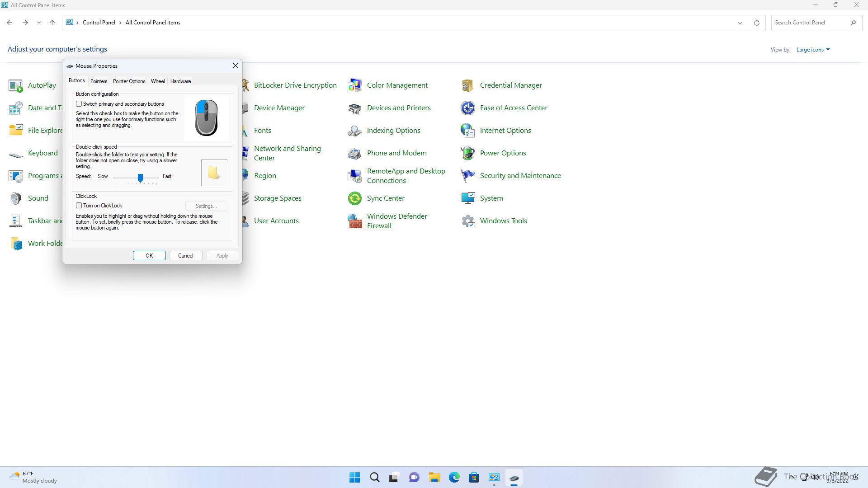Expand the breadcrumb chevron after Control Panel
This screenshot has width=868, height=488.
pyautogui.click(x=121, y=23)
